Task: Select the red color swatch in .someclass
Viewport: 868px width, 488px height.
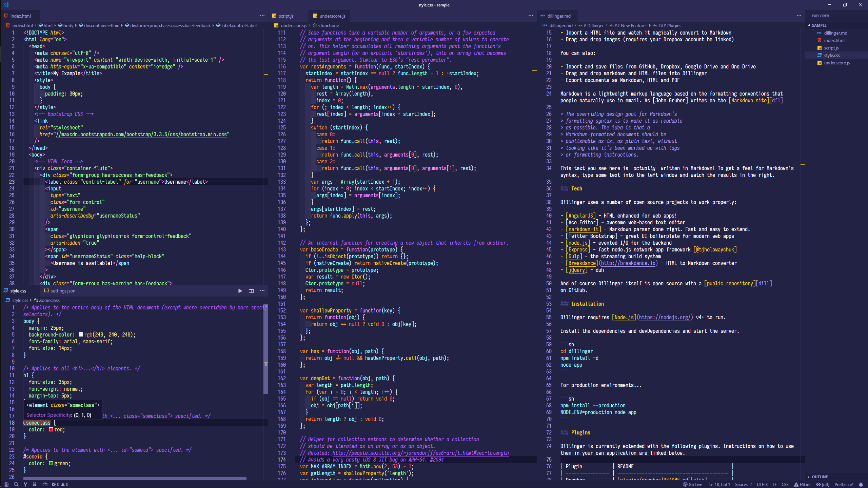Action: tap(51, 430)
